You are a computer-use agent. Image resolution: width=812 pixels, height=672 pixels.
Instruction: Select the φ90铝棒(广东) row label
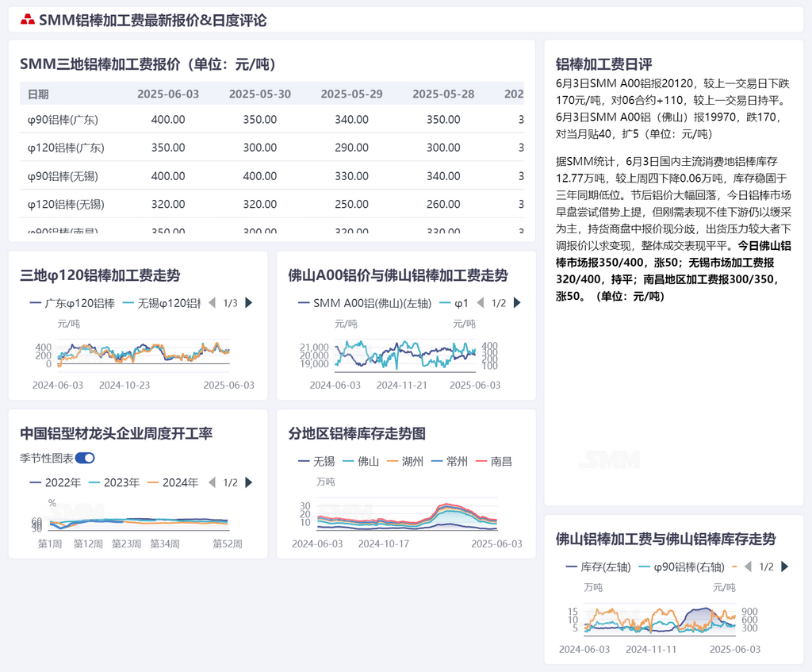click(x=63, y=120)
